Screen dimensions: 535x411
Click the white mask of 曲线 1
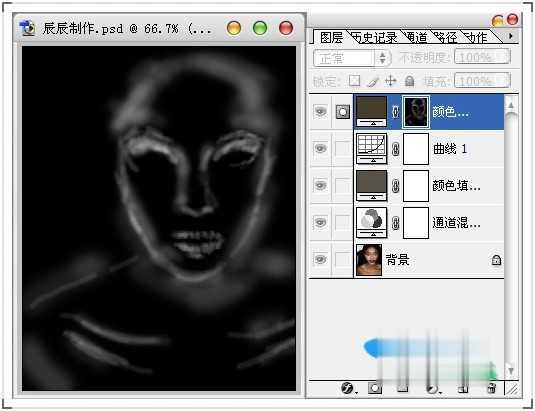pyautogui.click(x=416, y=149)
